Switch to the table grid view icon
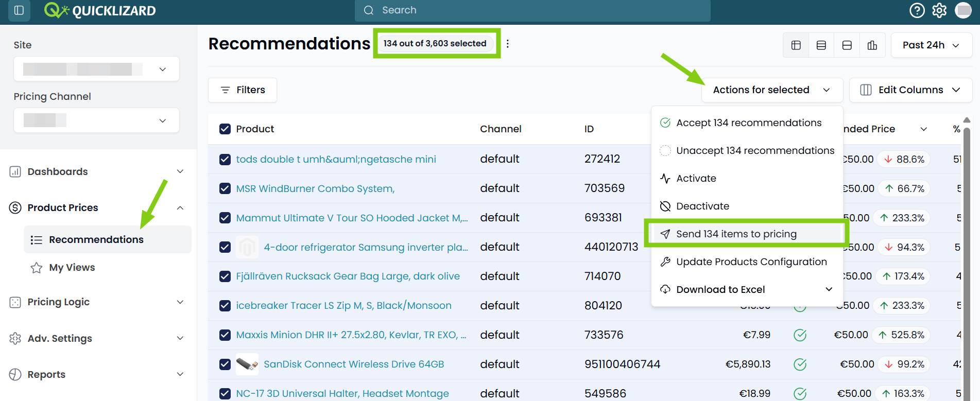Image resolution: width=980 pixels, height=401 pixels. pyautogui.click(x=796, y=45)
